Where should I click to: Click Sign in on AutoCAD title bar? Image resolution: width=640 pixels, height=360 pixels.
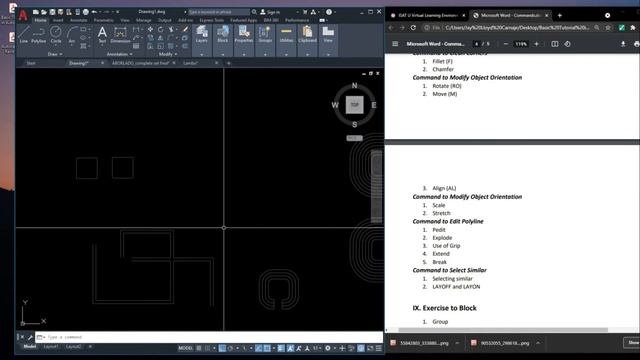point(270,12)
